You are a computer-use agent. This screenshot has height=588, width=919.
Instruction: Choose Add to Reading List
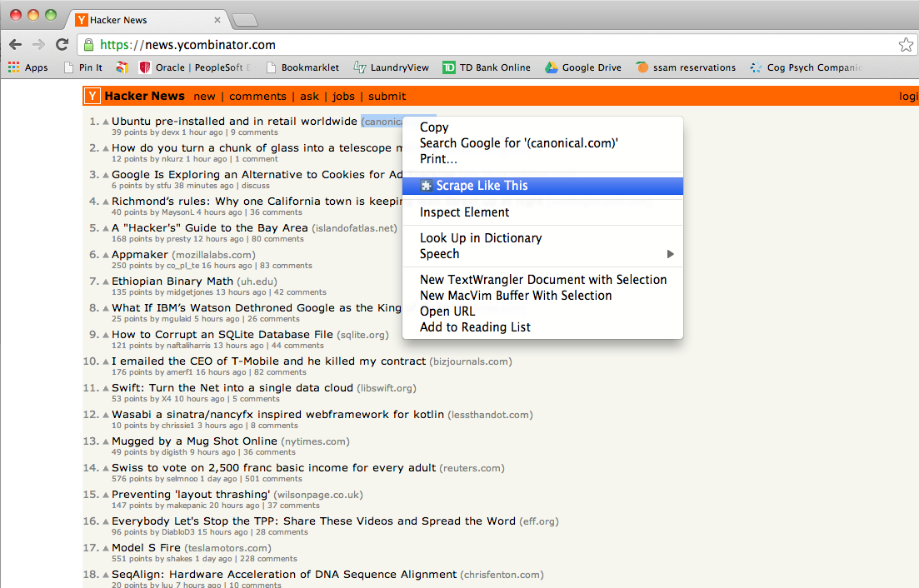[x=475, y=327]
